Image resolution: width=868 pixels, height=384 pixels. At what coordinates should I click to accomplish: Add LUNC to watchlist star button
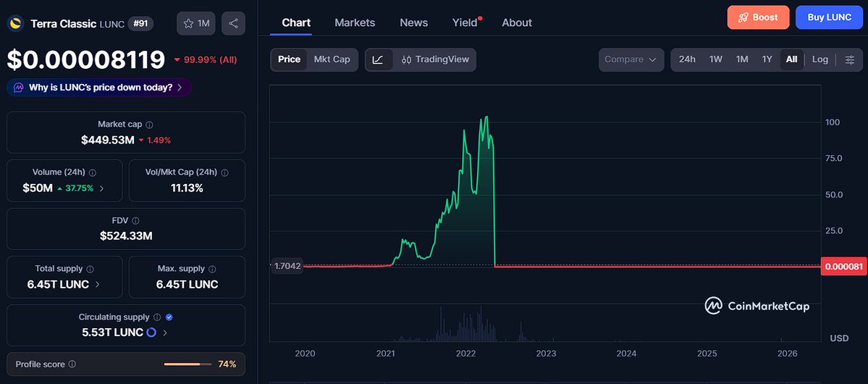pos(196,23)
